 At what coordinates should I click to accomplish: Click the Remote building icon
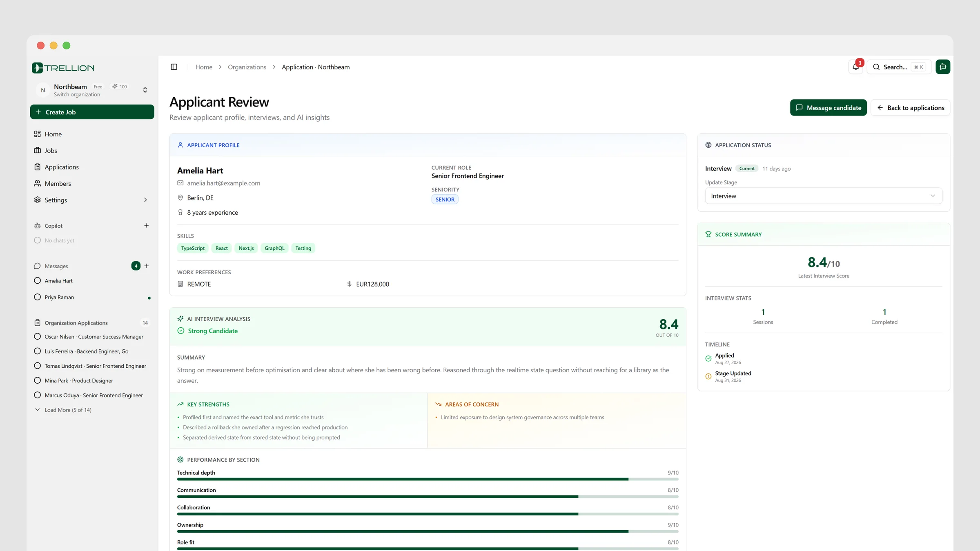(180, 284)
